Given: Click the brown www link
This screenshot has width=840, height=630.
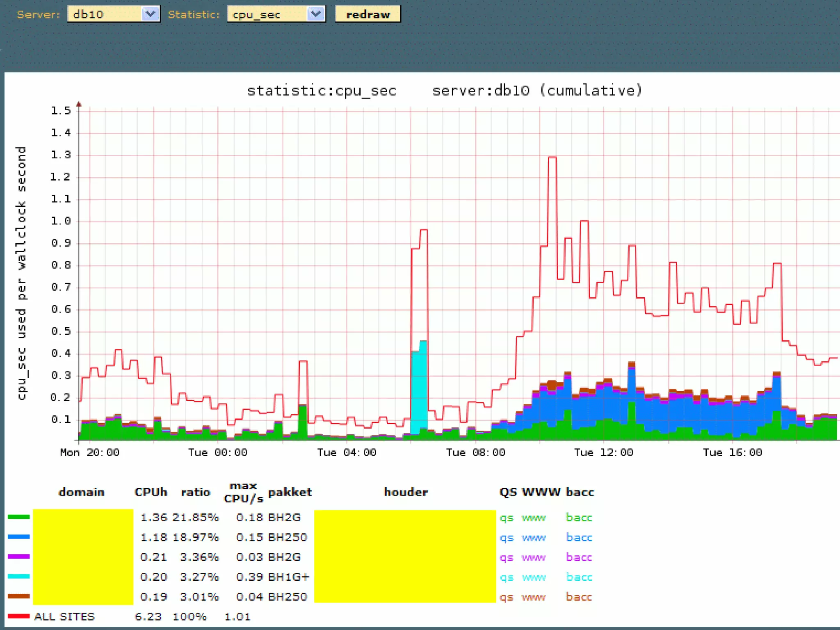Looking at the screenshot, I should coord(533,597).
